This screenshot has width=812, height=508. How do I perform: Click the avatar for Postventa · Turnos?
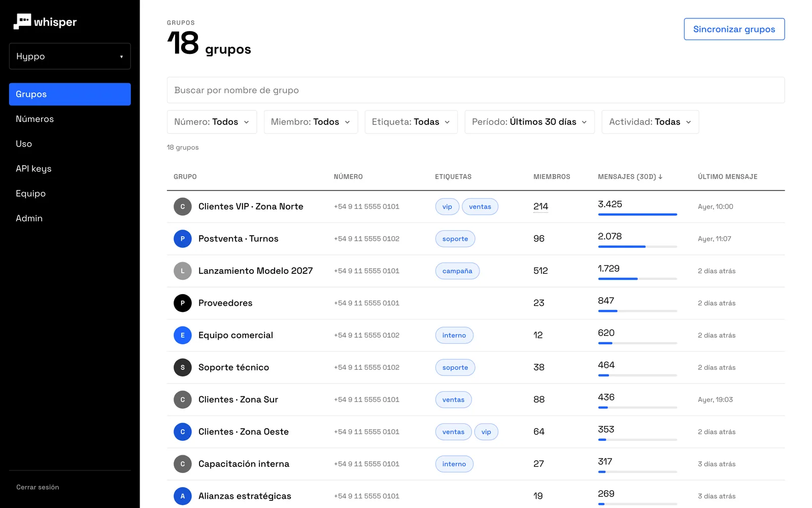click(183, 239)
